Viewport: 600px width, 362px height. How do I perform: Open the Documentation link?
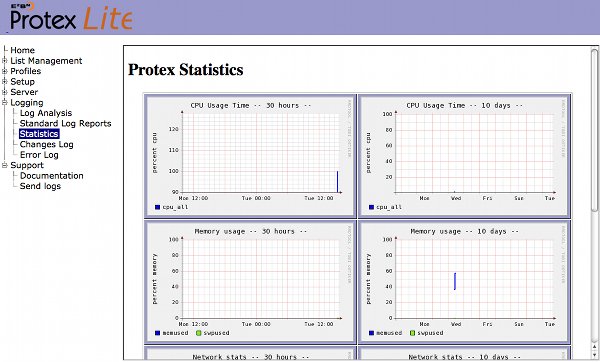click(52, 176)
